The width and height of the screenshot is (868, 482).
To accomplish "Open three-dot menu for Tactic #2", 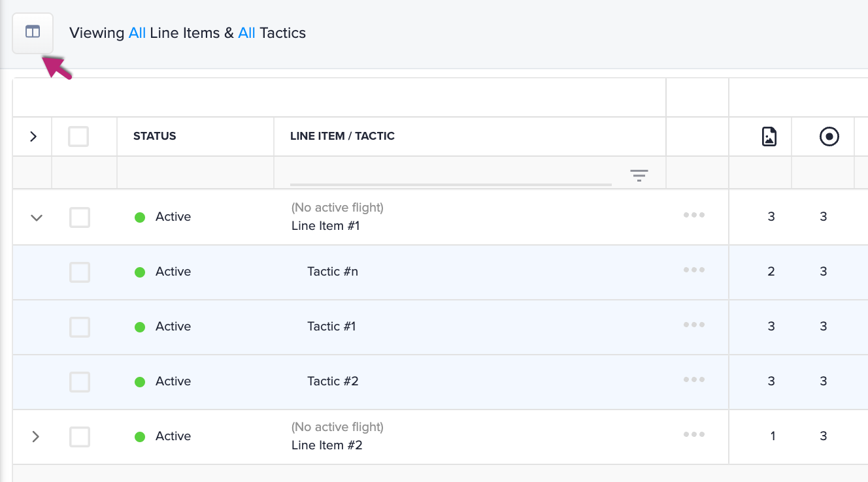I will (x=693, y=380).
